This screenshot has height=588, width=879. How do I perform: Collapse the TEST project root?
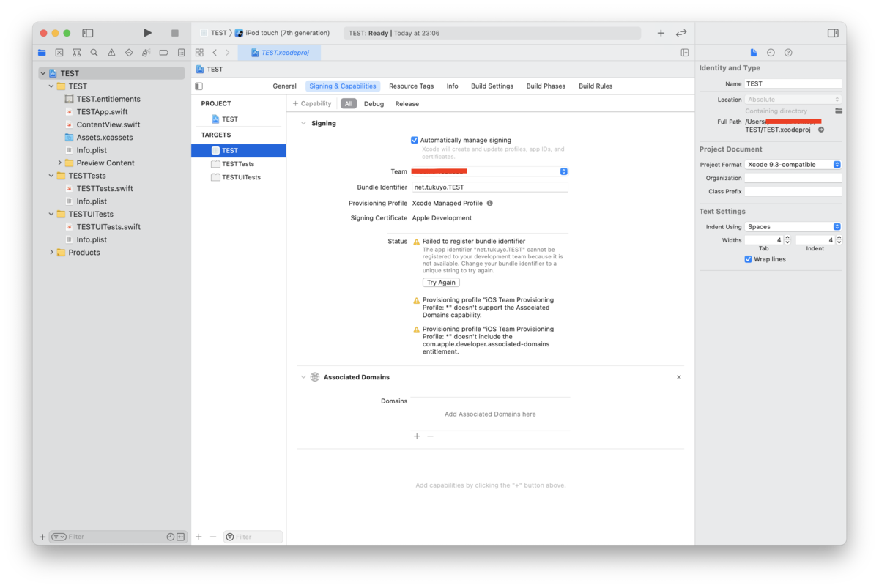click(43, 73)
